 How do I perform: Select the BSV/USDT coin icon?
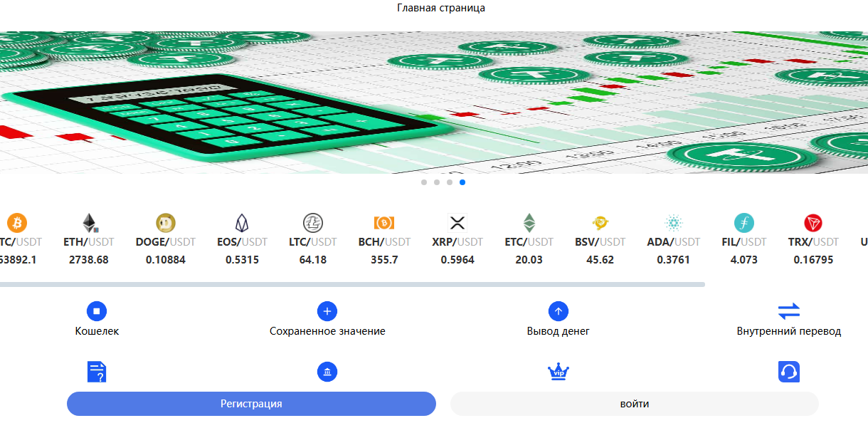pos(600,223)
